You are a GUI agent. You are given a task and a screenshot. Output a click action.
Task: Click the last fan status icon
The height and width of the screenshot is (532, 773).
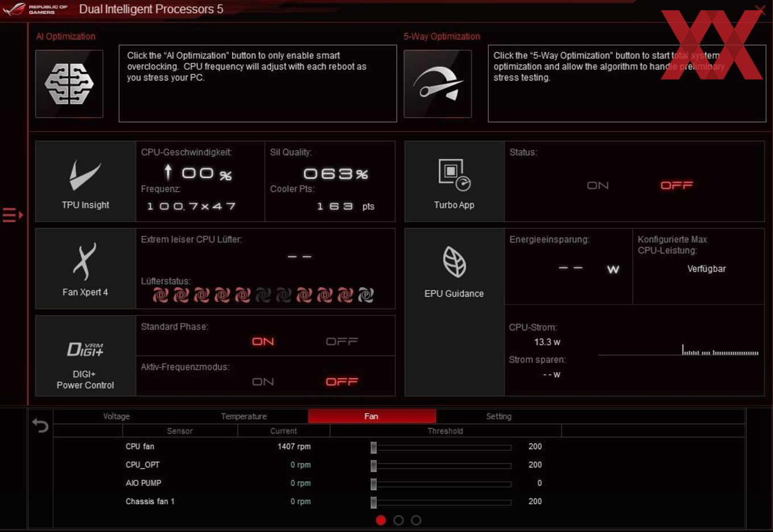click(366, 295)
